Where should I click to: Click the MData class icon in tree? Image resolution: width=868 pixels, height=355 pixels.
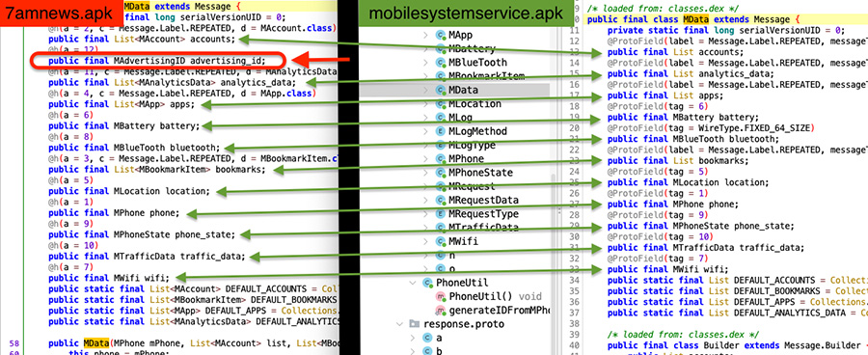pos(441,90)
